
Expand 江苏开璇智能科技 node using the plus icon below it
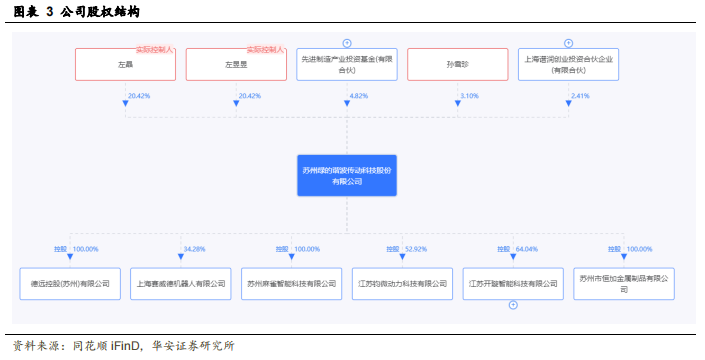click(513, 305)
